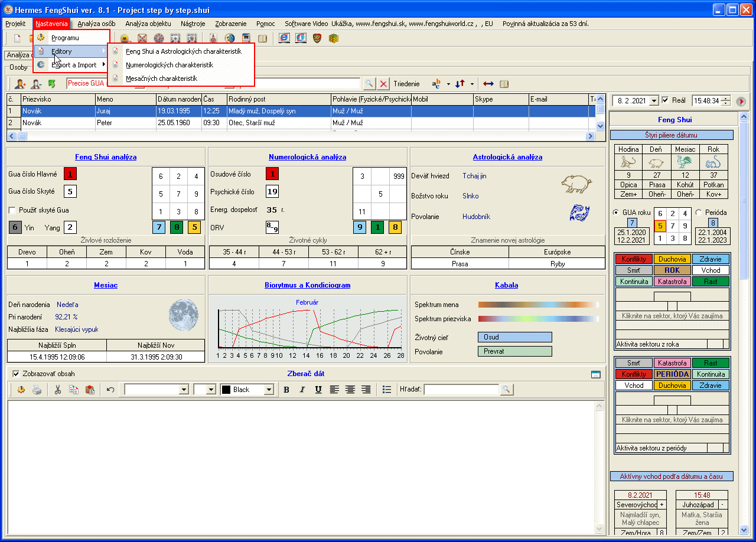The height and width of the screenshot is (542, 756).
Task: Click the add person icon
Action: click(21, 84)
